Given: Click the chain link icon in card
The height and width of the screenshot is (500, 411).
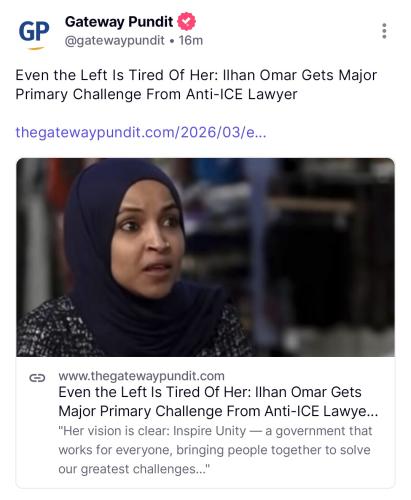Looking at the screenshot, I should (37, 378).
